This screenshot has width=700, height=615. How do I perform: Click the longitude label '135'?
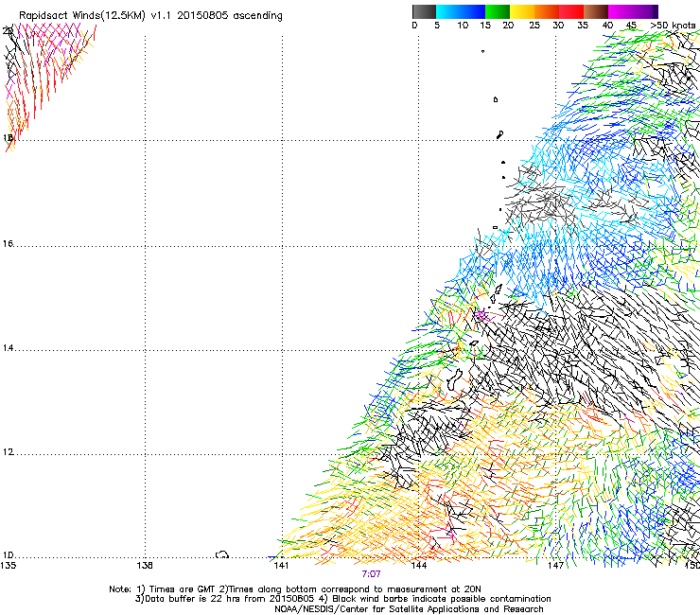(x=8, y=566)
